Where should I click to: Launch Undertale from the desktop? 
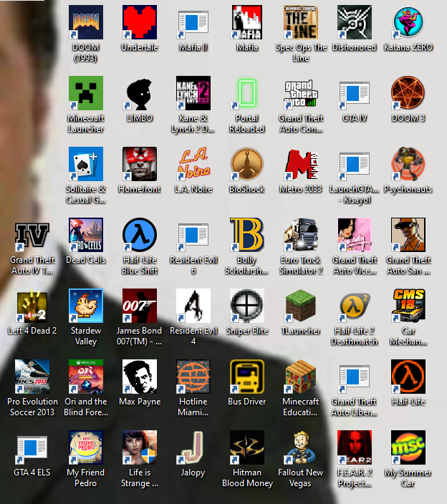pos(140,22)
